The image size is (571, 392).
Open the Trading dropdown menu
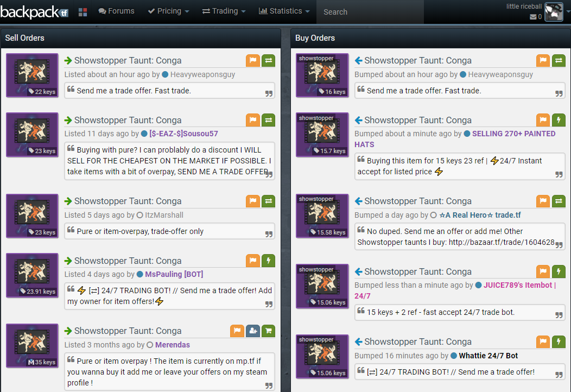click(224, 11)
